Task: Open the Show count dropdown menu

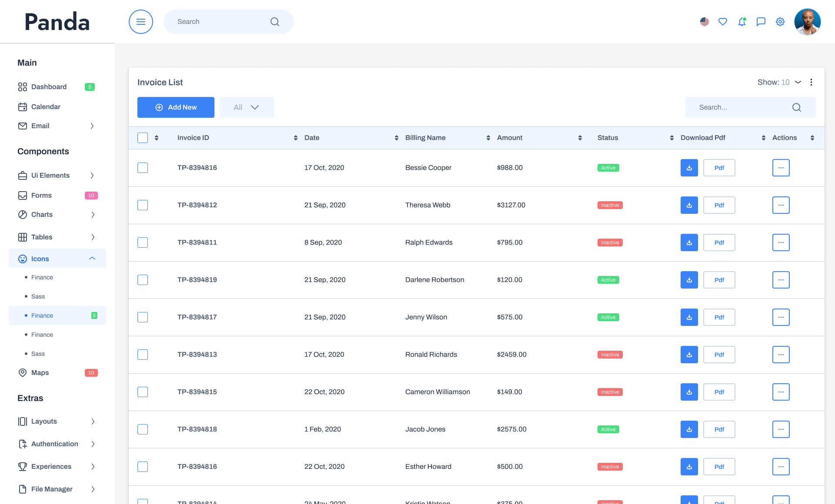Action: pos(798,82)
